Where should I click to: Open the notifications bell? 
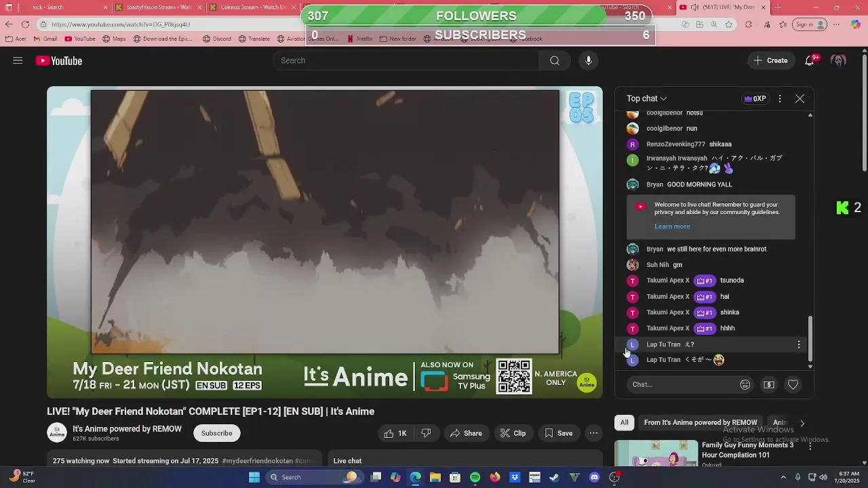(810, 60)
